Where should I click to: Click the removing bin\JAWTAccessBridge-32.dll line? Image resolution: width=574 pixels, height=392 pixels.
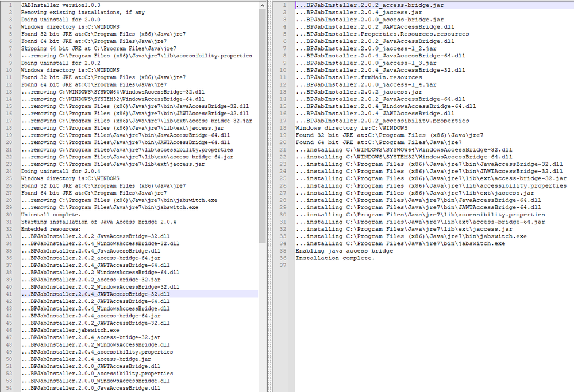click(x=135, y=114)
